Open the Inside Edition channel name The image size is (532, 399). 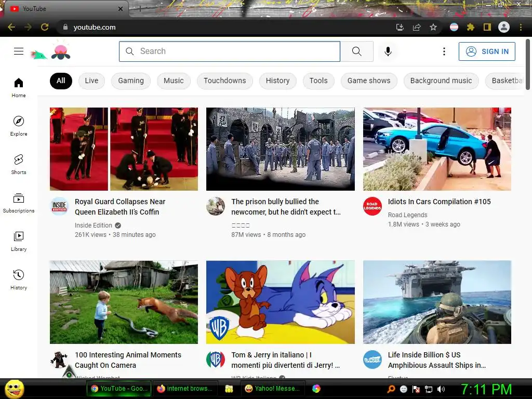(x=94, y=225)
